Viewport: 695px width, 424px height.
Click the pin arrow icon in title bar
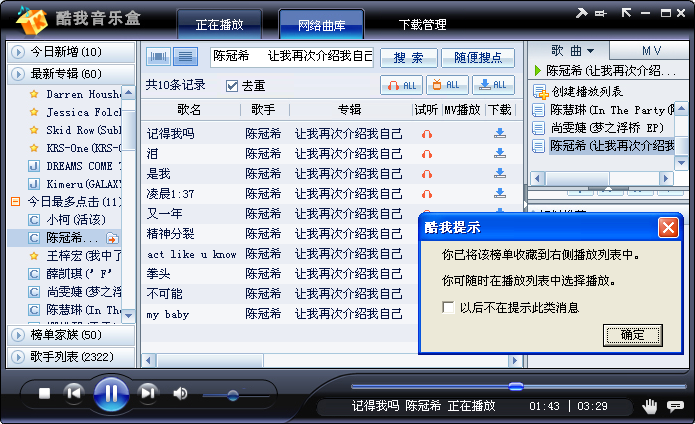click(x=582, y=13)
